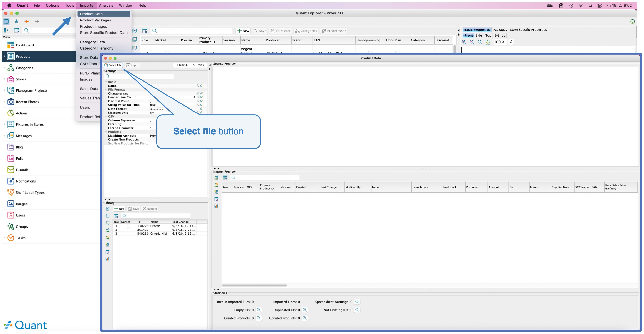Click the Excel export icon in Import Preview
The image size is (644, 334).
(x=216, y=177)
